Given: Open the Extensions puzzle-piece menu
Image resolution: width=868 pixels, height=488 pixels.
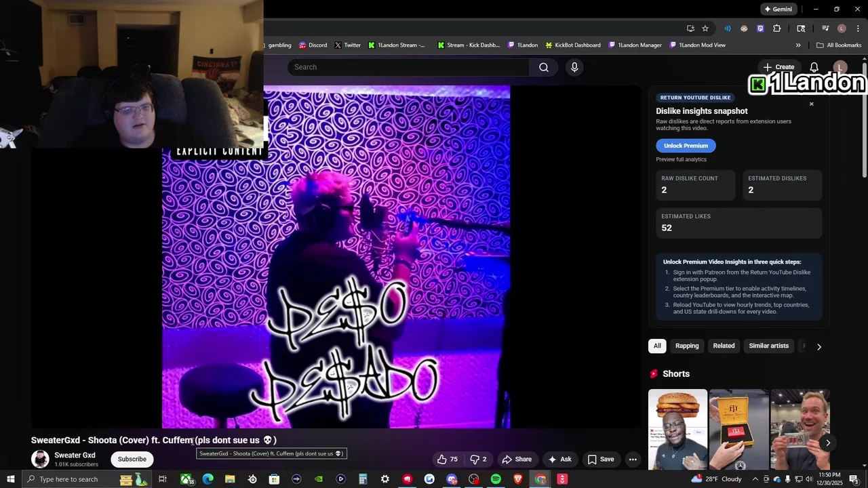Looking at the screenshot, I should 777,28.
